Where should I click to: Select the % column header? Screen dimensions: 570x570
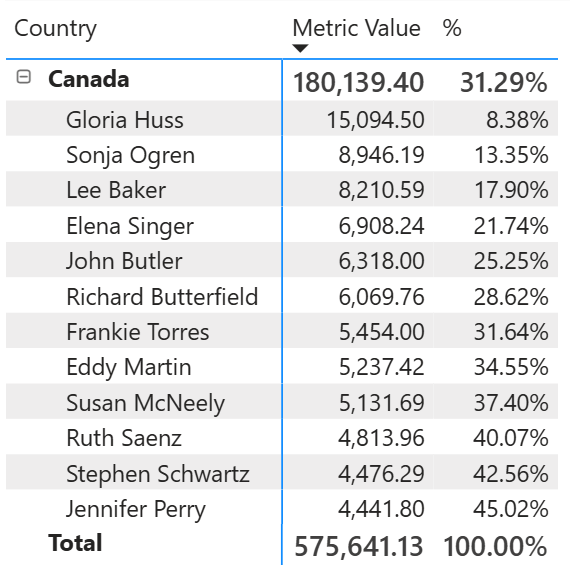tap(452, 28)
